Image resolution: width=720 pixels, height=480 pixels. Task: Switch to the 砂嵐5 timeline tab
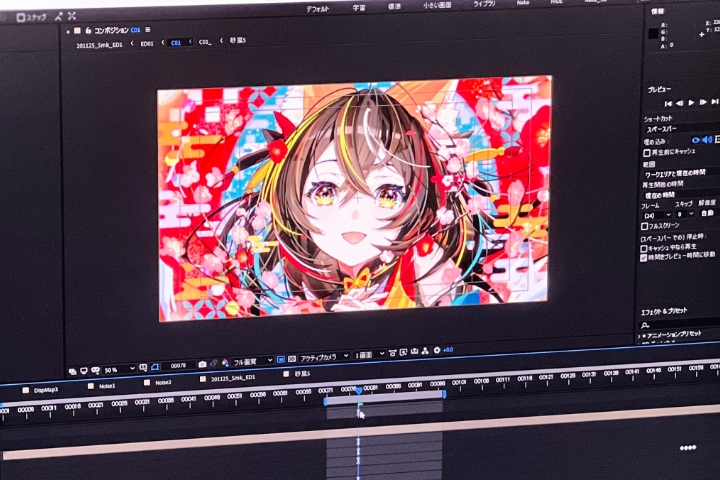pyautogui.click(x=302, y=374)
